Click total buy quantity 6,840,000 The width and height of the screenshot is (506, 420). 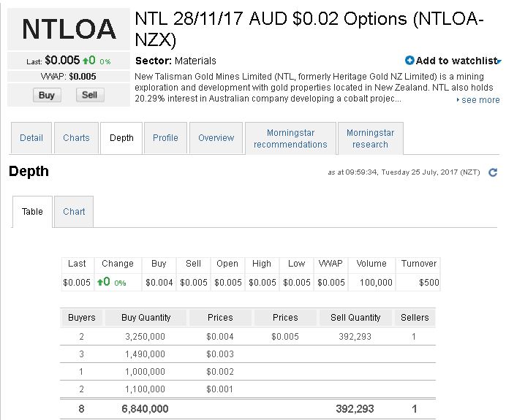(x=145, y=409)
